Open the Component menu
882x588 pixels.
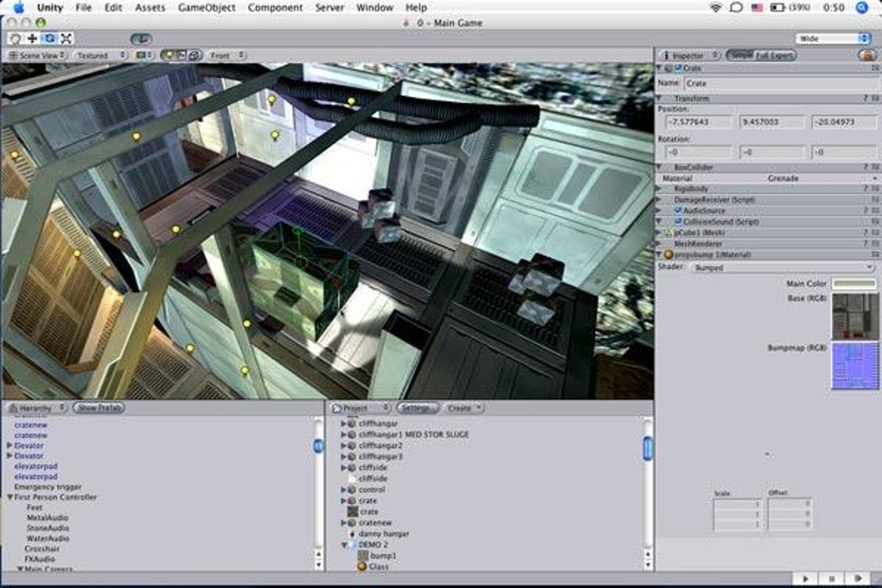(275, 8)
